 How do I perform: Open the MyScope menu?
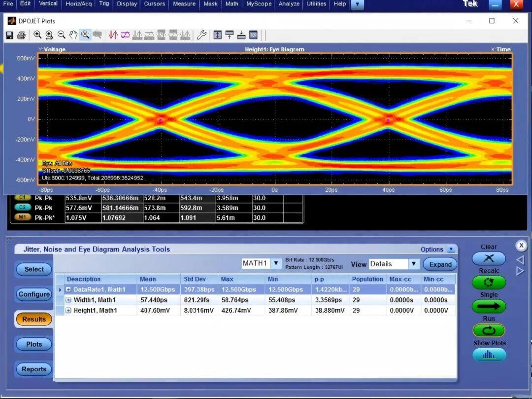(x=259, y=4)
